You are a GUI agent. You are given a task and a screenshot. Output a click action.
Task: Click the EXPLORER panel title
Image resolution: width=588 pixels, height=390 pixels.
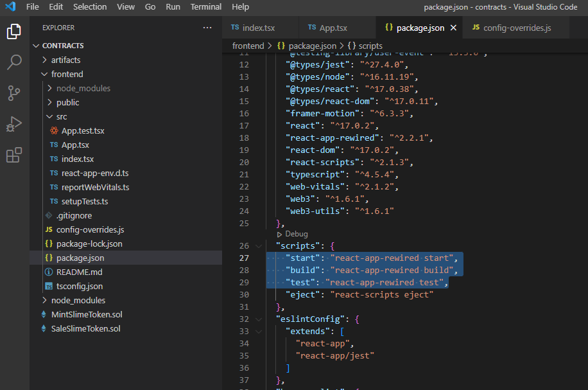[58, 28]
